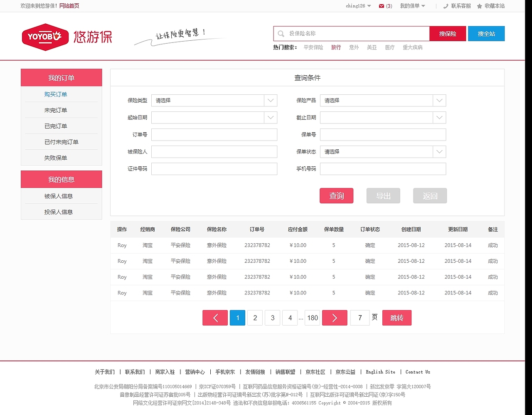Select page 3 in pagination
Screen dimensions: 532x415
click(x=273, y=318)
